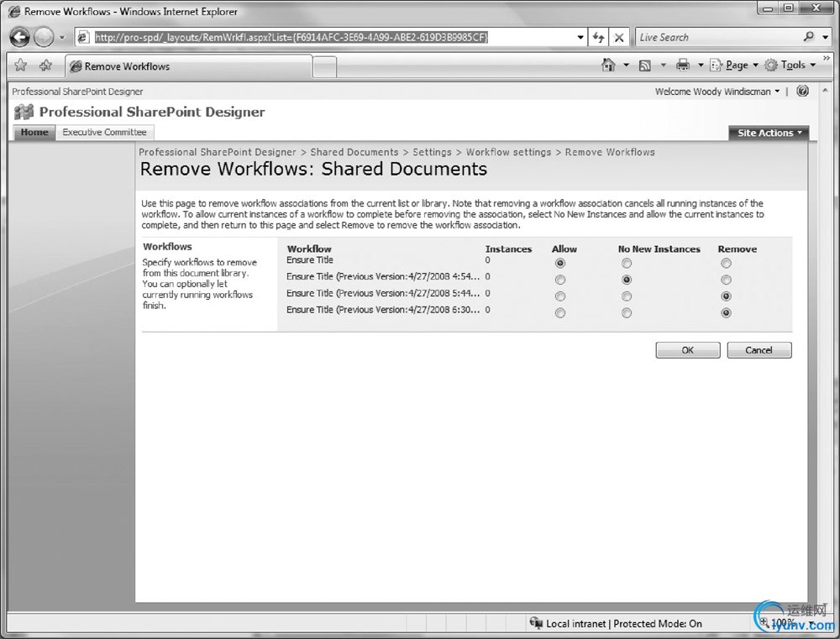Select Remove for Ensure Title workflow
840x639 pixels.
[726, 263]
